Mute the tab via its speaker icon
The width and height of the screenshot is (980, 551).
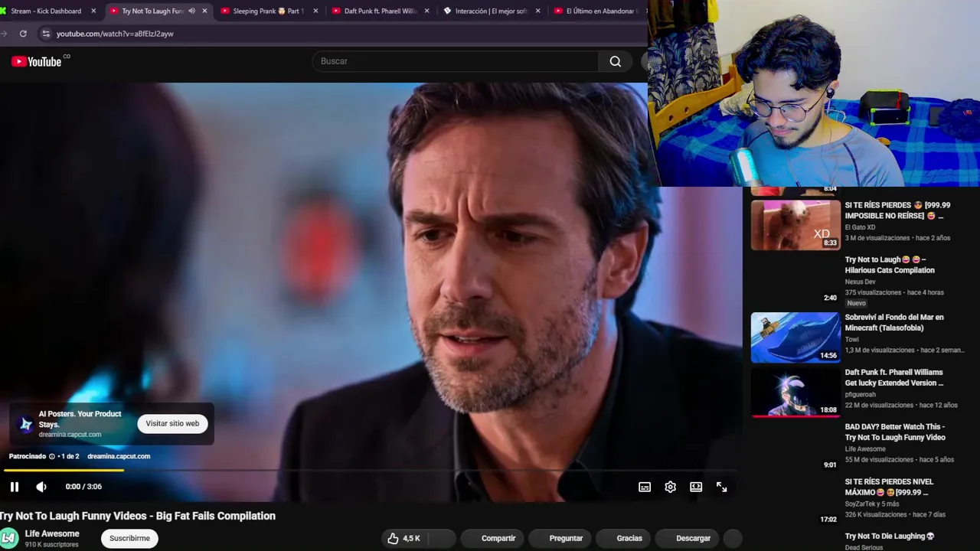(x=191, y=11)
